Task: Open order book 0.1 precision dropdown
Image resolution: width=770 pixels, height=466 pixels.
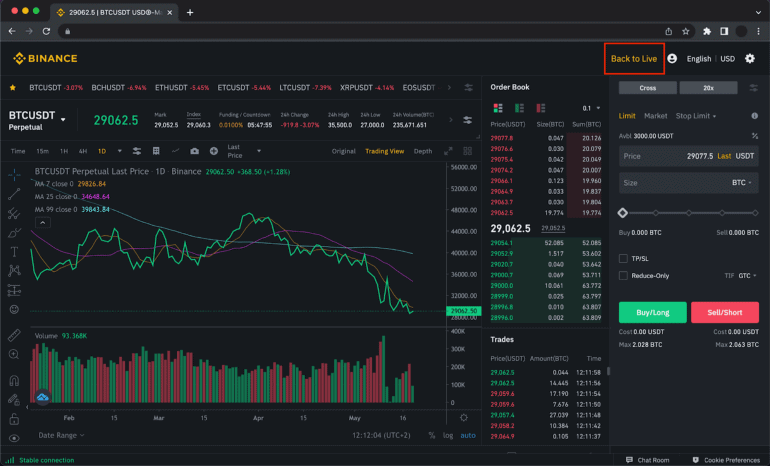Action: point(591,108)
